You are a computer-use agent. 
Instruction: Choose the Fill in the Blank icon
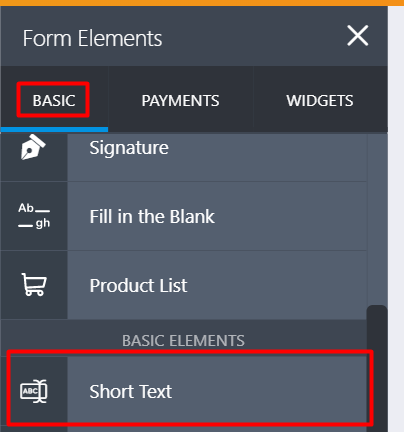point(34,216)
